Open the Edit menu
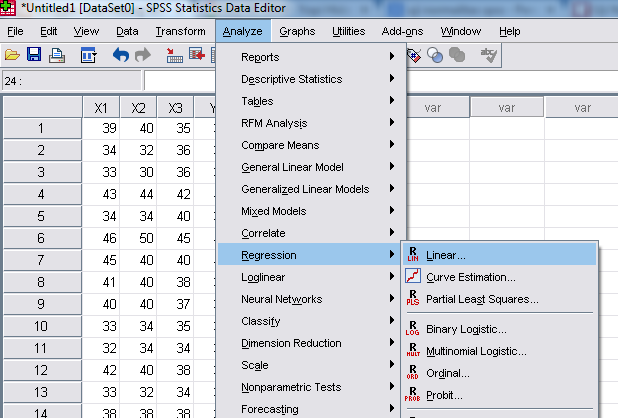618x418 pixels. tap(48, 31)
